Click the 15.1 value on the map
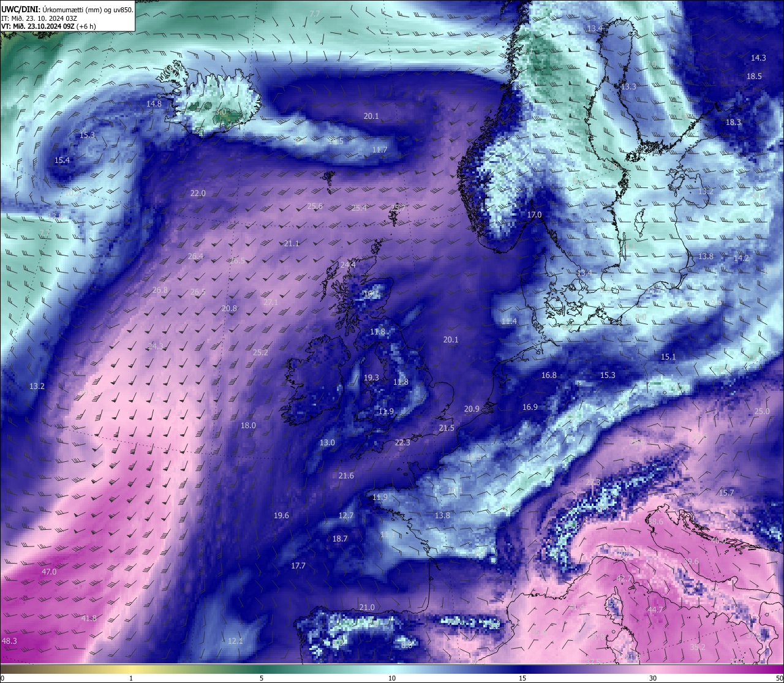 pyautogui.click(x=668, y=357)
